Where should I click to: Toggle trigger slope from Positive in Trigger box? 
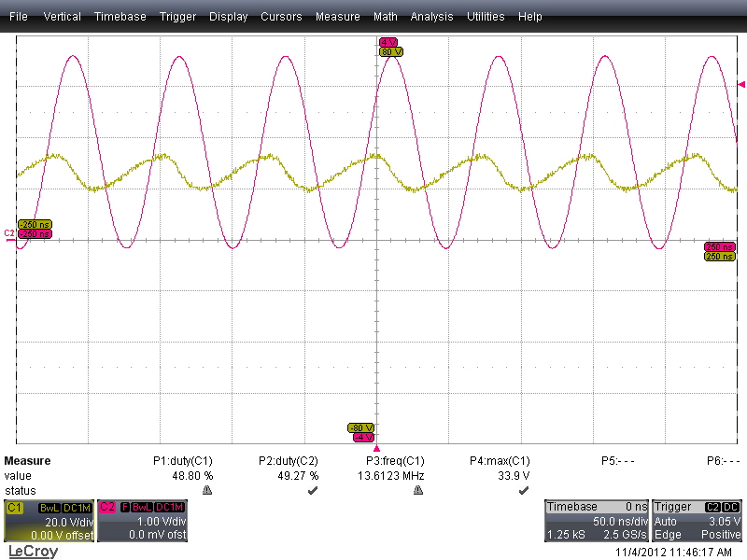pyautogui.click(x=719, y=534)
